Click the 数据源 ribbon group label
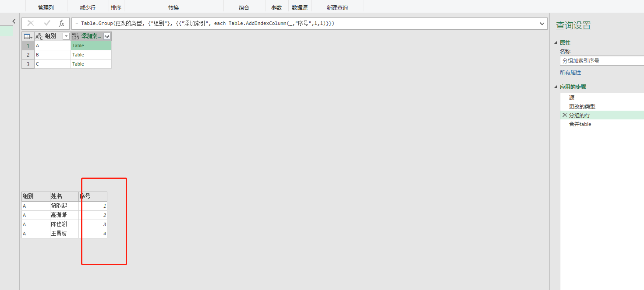 [x=300, y=8]
